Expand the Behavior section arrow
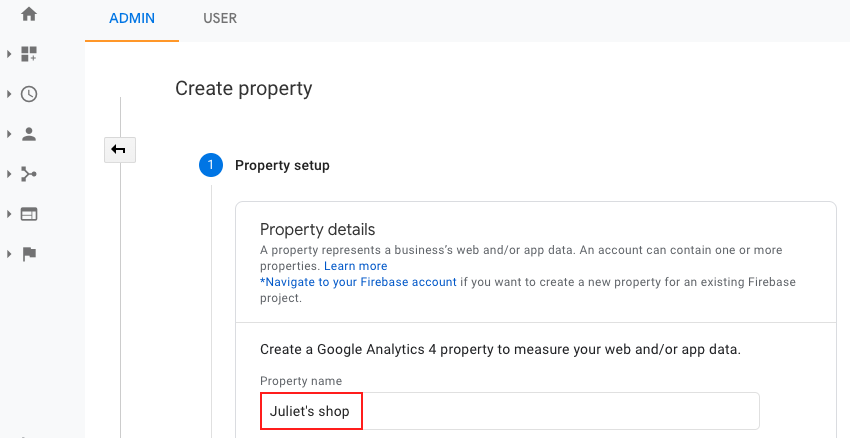The image size is (850, 438). 9,214
